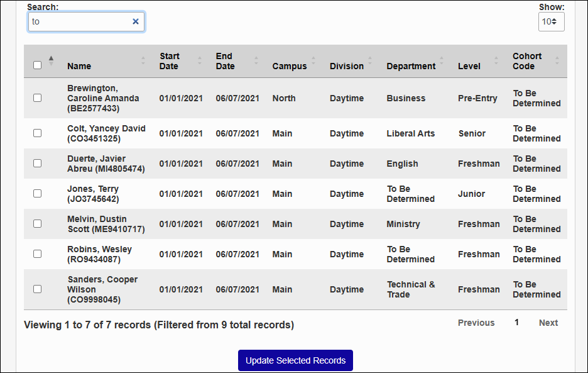This screenshot has height=373, width=588.
Task: Click the Junior level cell
Action: click(x=471, y=194)
